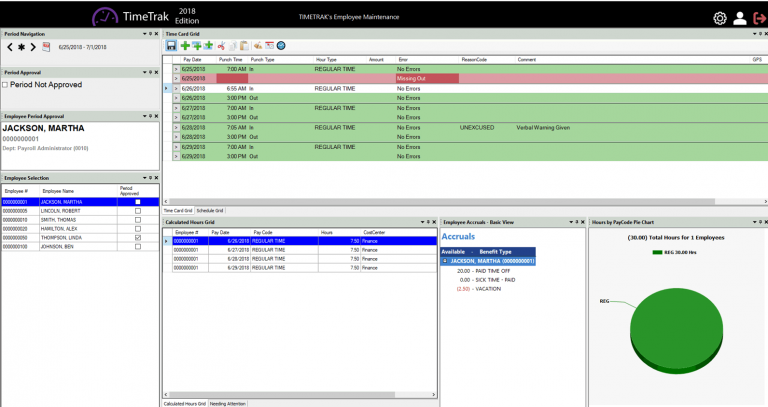Advance to the next pay period
Screen dimensions: 768x407
click(x=33, y=47)
